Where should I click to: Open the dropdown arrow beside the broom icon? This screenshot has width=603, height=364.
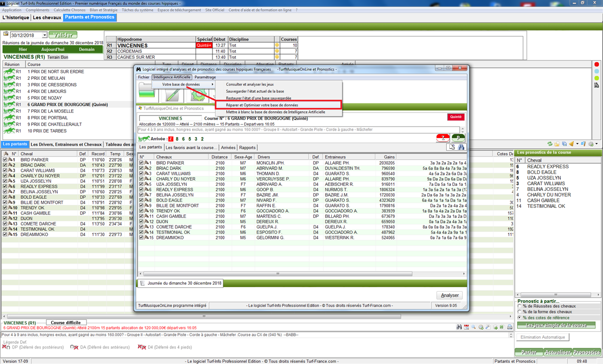(x=577, y=144)
